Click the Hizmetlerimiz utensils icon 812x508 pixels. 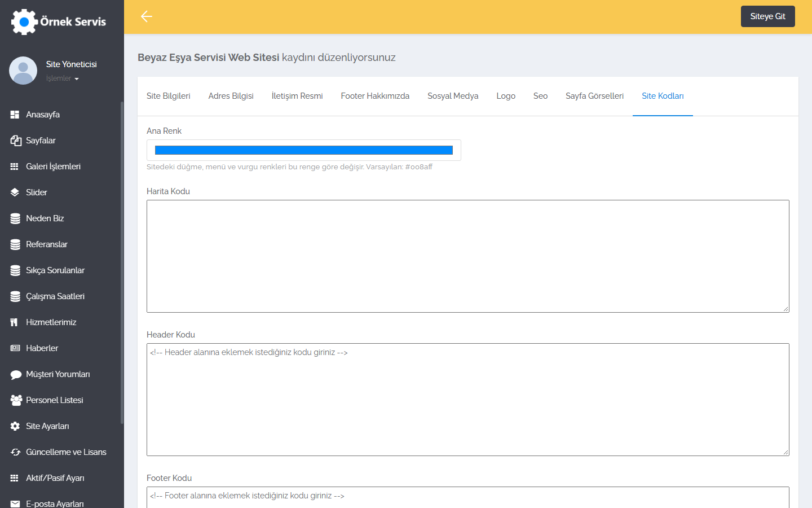(x=14, y=322)
